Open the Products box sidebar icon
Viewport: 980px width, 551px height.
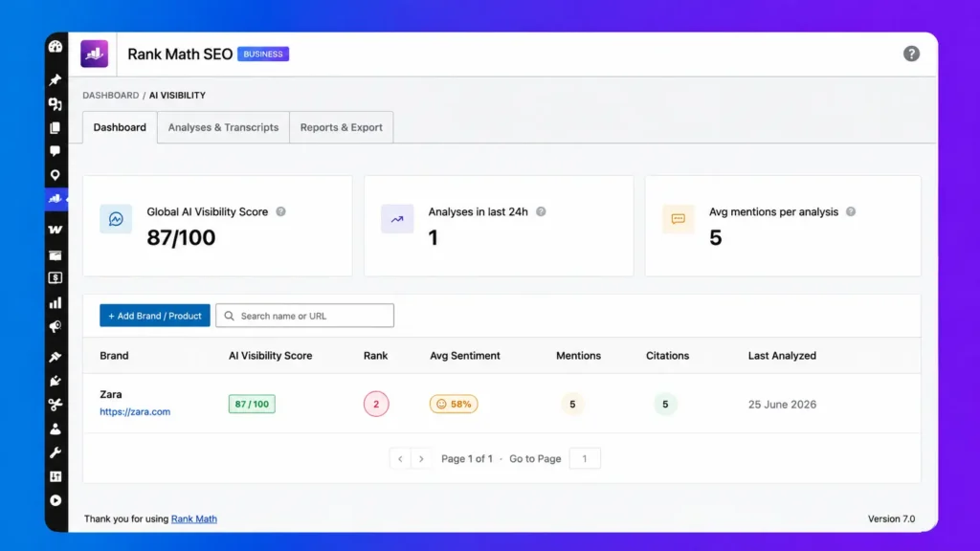[56, 254]
